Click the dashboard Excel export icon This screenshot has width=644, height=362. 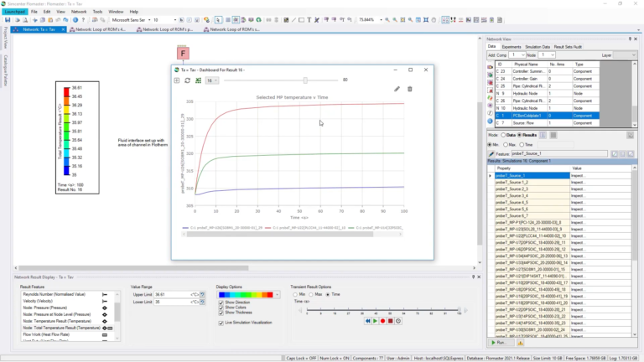pos(199,80)
